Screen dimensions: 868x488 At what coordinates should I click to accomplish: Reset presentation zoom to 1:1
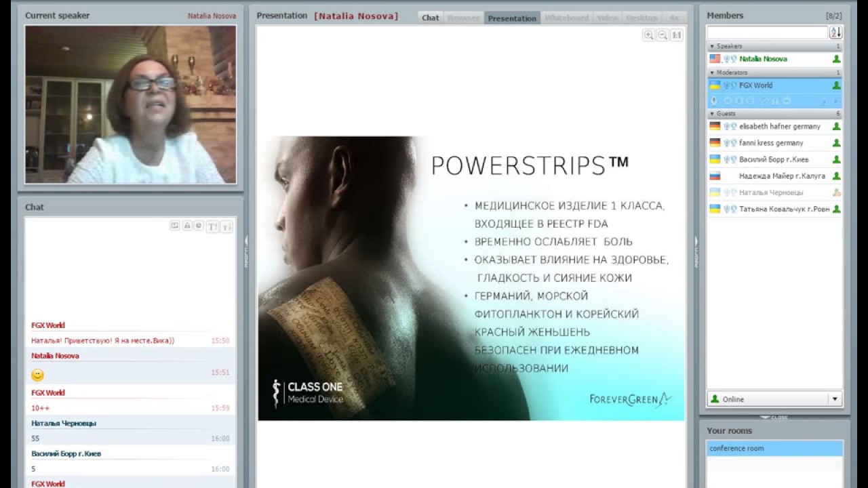[677, 35]
